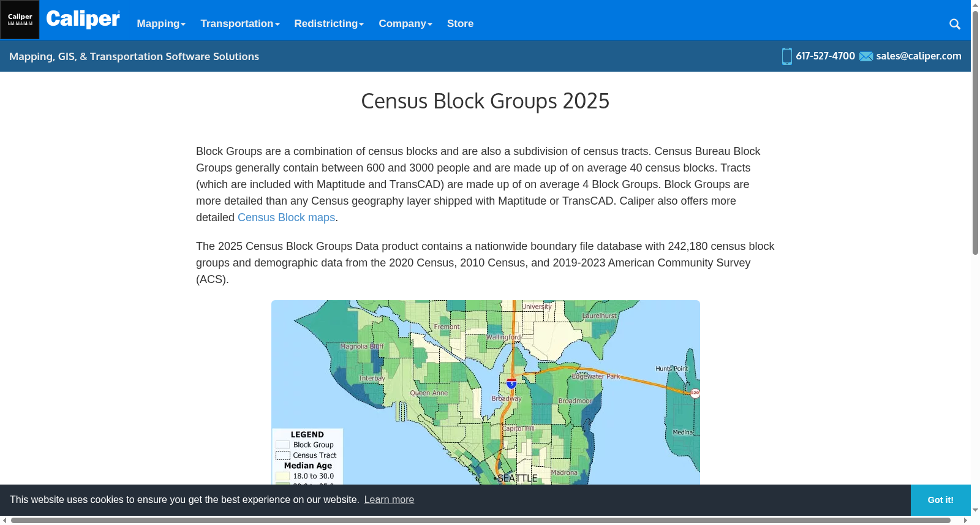Click the scroll down arrow

[x=975, y=510]
